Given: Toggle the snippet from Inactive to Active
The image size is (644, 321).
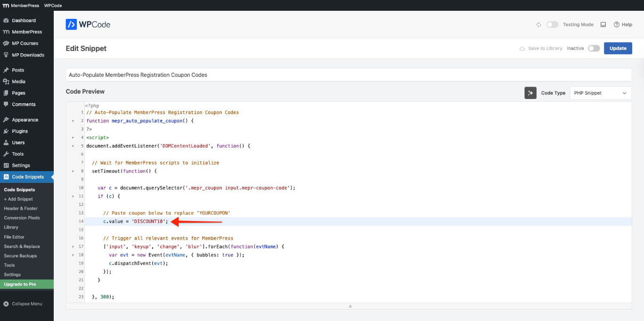Looking at the screenshot, I should coord(594,48).
